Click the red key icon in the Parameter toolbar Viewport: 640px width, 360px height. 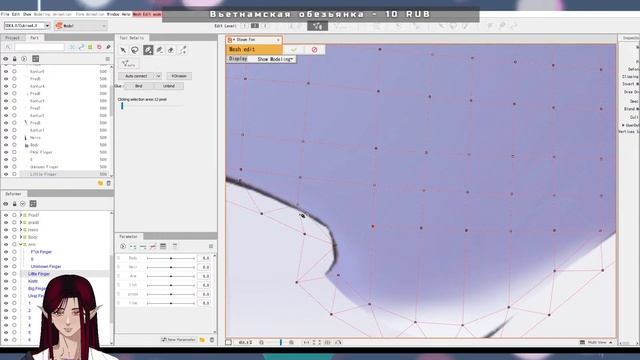pyautogui.click(x=153, y=246)
